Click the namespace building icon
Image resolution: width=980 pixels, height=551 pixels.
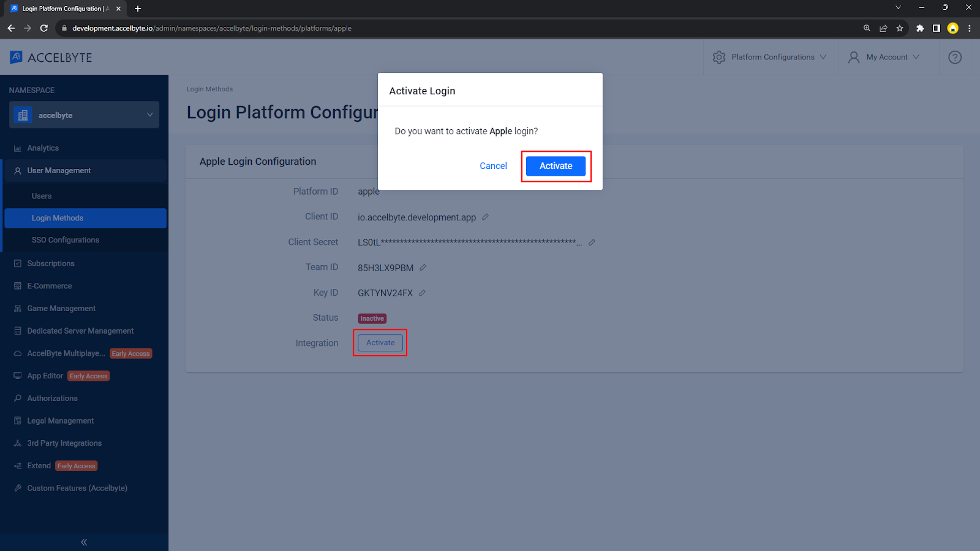click(x=23, y=115)
